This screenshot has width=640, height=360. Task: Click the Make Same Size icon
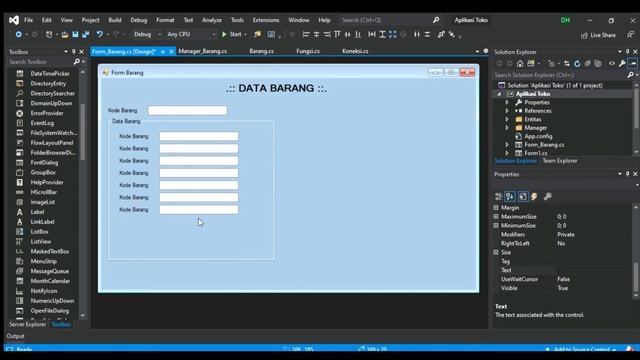coord(392,35)
